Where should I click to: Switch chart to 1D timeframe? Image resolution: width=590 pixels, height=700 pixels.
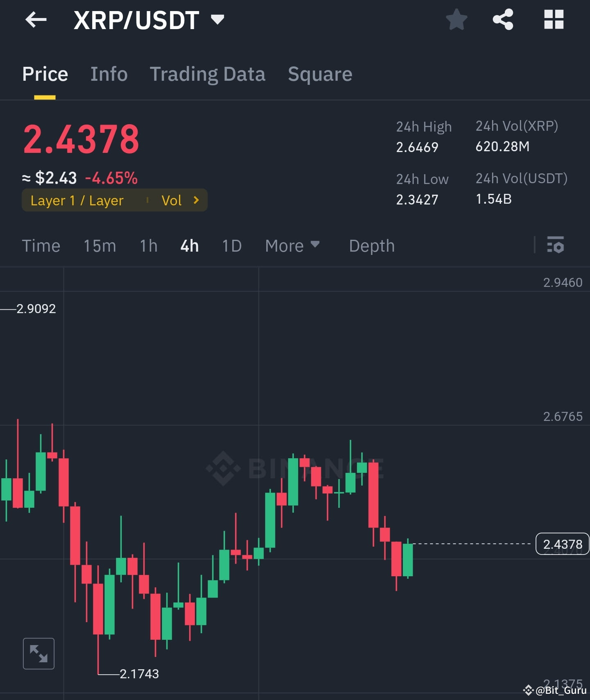[231, 245]
